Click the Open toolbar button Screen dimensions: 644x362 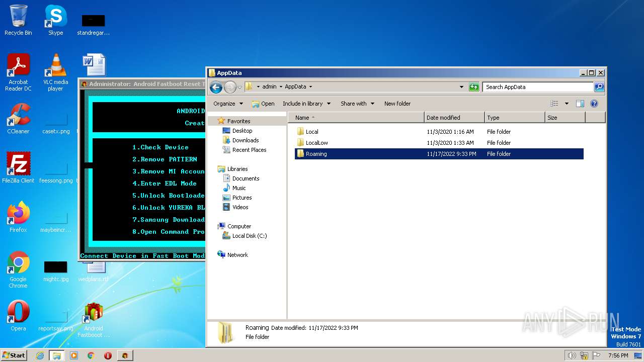tap(263, 104)
